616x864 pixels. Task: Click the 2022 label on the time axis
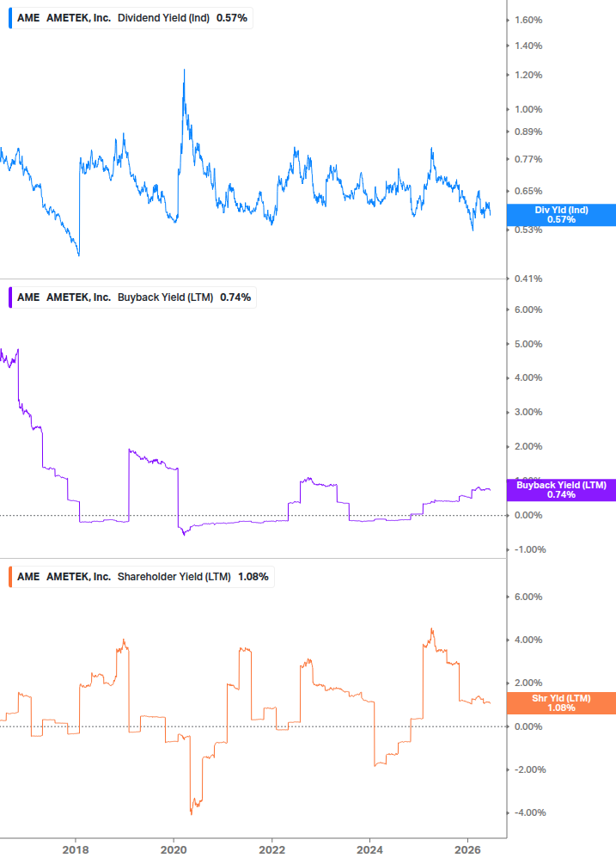(x=272, y=850)
